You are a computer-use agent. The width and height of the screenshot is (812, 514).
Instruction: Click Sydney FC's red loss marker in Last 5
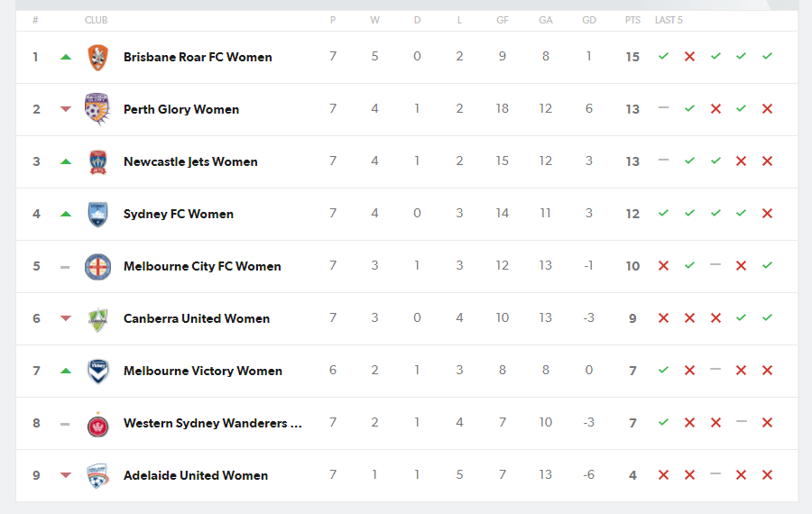tap(767, 213)
